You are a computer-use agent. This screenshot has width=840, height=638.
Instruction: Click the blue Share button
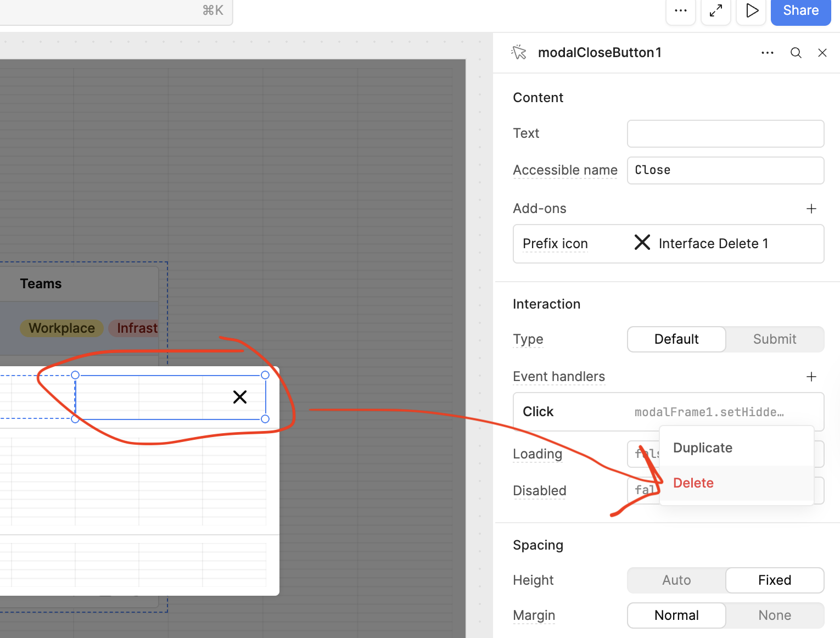coord(800,11)
